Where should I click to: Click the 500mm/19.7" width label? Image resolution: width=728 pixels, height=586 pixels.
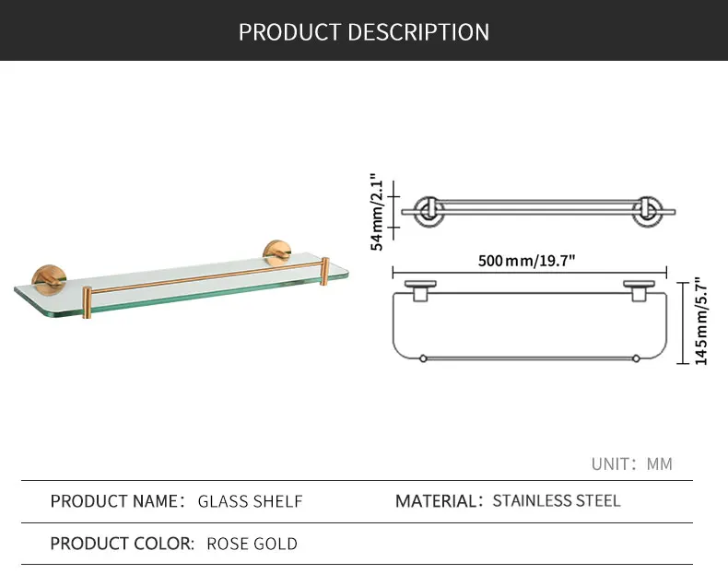[x=526, y=261]
